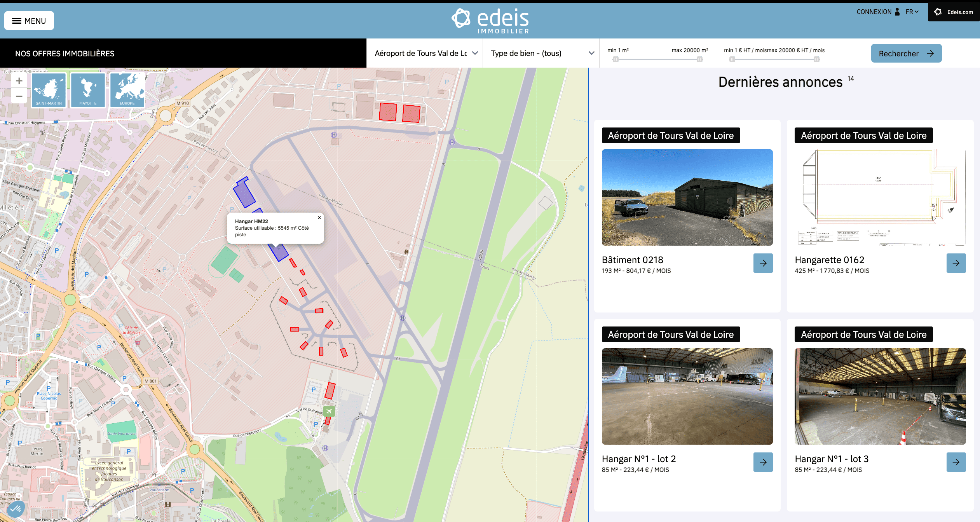Close the Hangar HM22 map popup

click(x=319, y=217)
